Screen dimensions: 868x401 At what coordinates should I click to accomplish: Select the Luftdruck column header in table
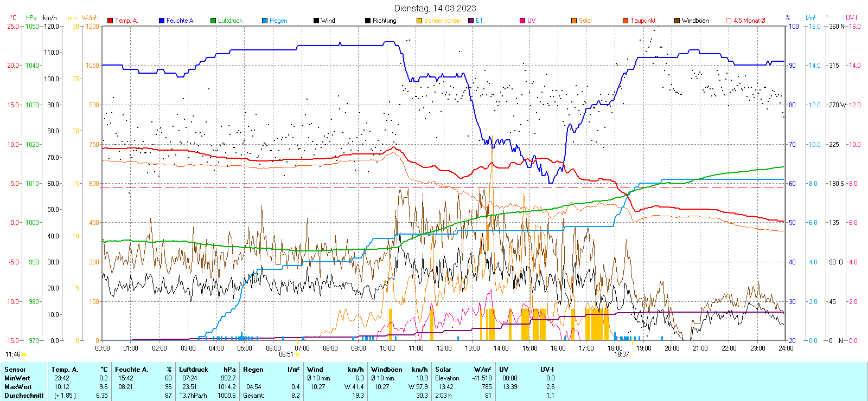coord(194,370)
